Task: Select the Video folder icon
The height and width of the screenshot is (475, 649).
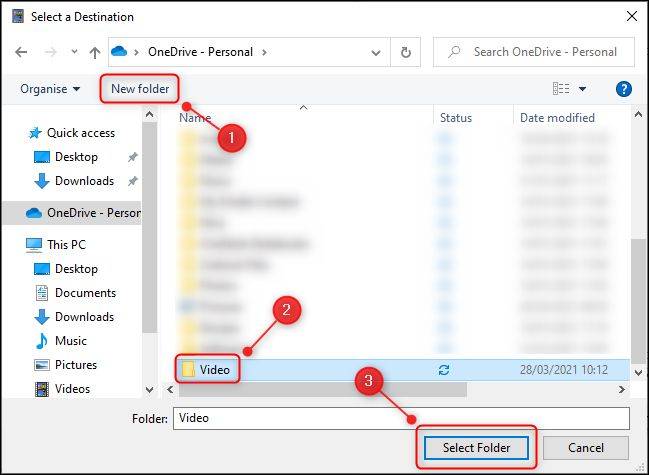Action: 188,369
